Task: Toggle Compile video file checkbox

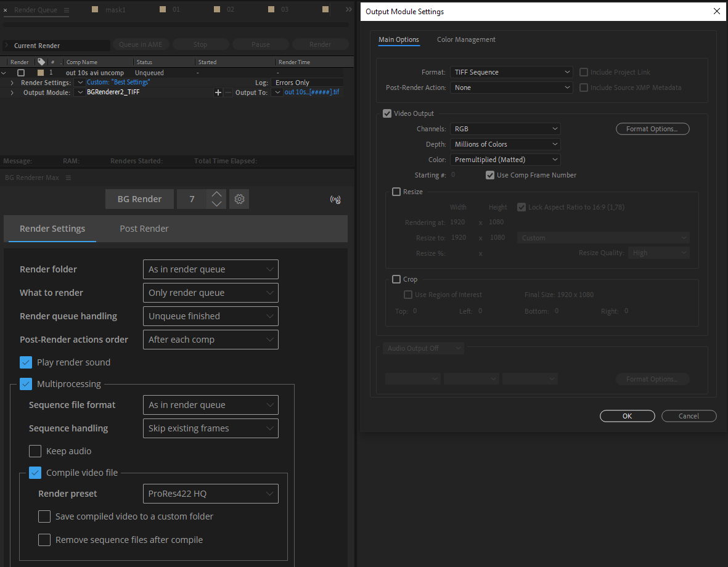Action: click(35, 473)
